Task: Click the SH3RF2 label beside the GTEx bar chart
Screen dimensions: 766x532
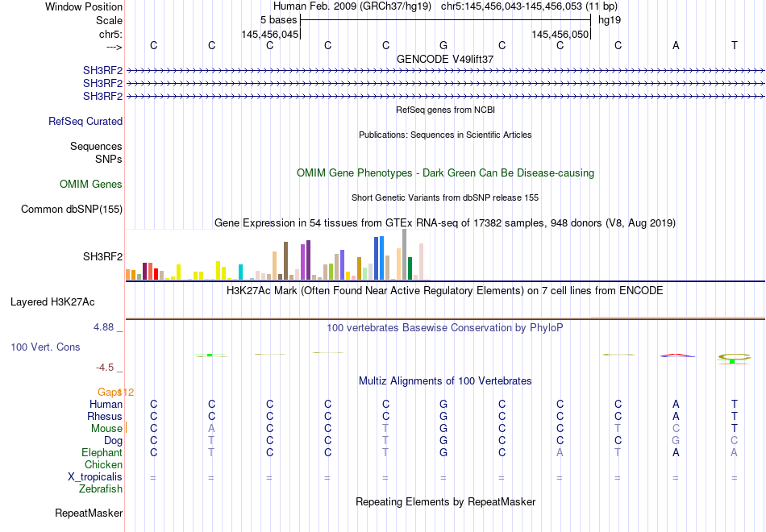Action: pos(102,256)
